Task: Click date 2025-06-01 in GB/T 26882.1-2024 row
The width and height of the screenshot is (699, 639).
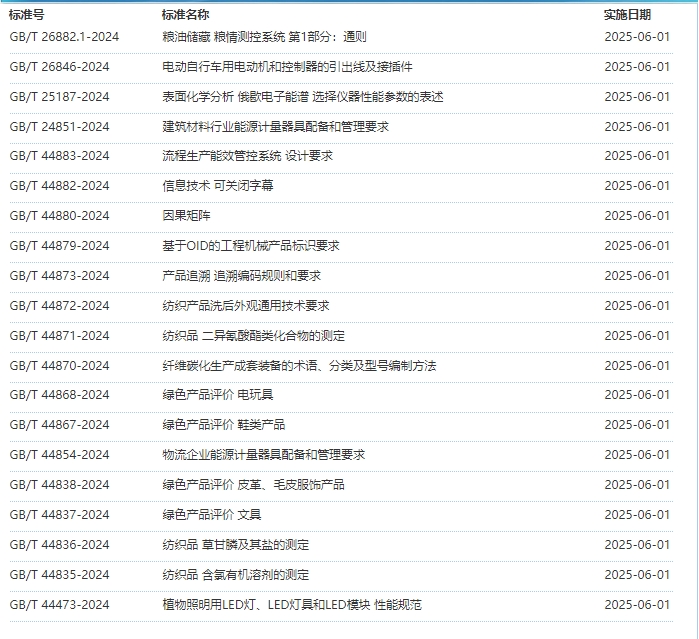Action: coord(637,37)
